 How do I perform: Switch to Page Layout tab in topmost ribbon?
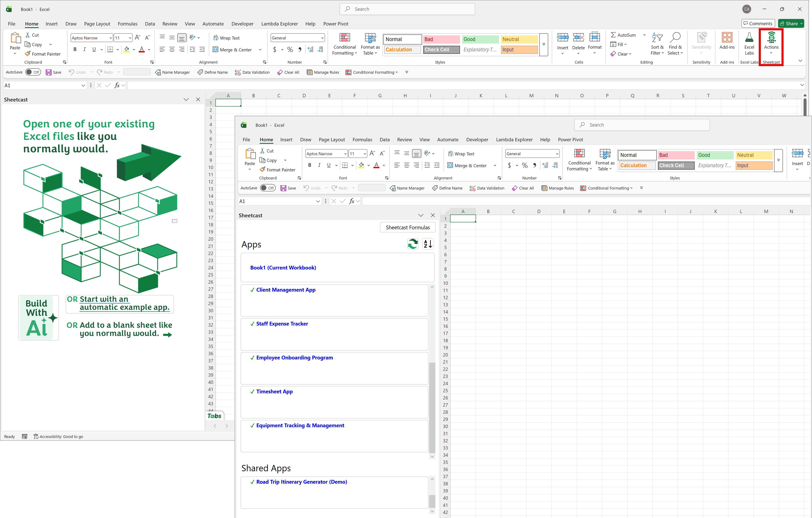(97, 24)
